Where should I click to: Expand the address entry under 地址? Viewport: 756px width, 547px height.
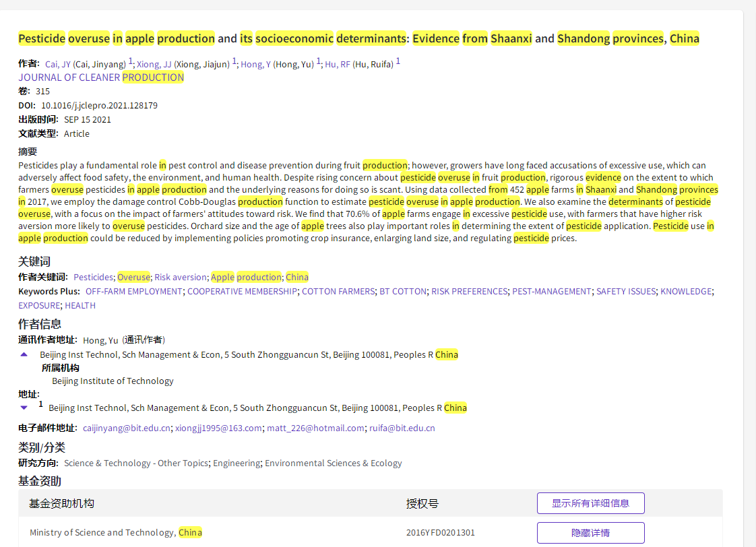(x=24, y=407)
